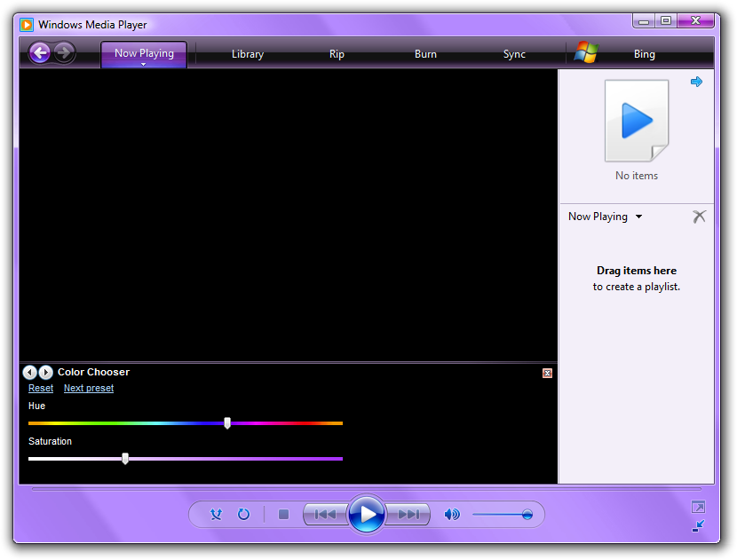Open the Now Playing list options dropdown

(638, 217)
